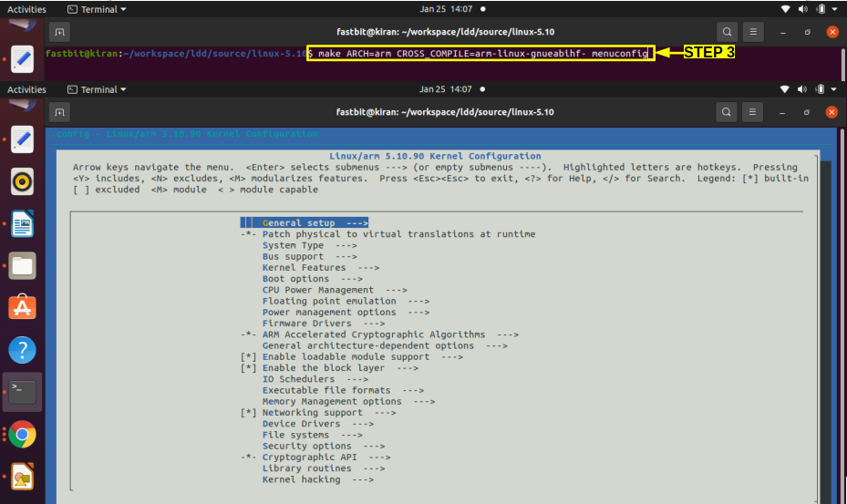847x504 pixels.
Task: Launch Text Editor from dock beside menuconfig terminal
Action: coord(22,140)
